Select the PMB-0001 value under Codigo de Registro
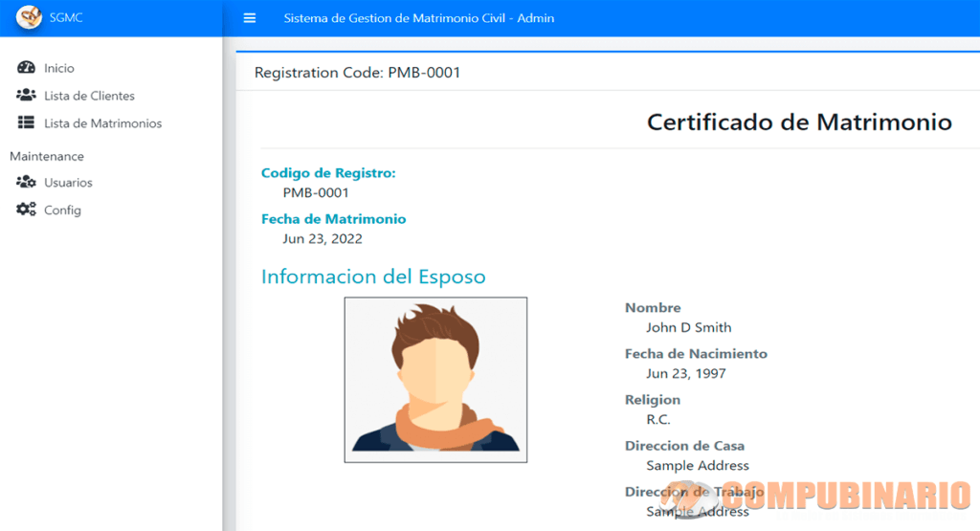The image size is (980, 531). tap(316, 193)
